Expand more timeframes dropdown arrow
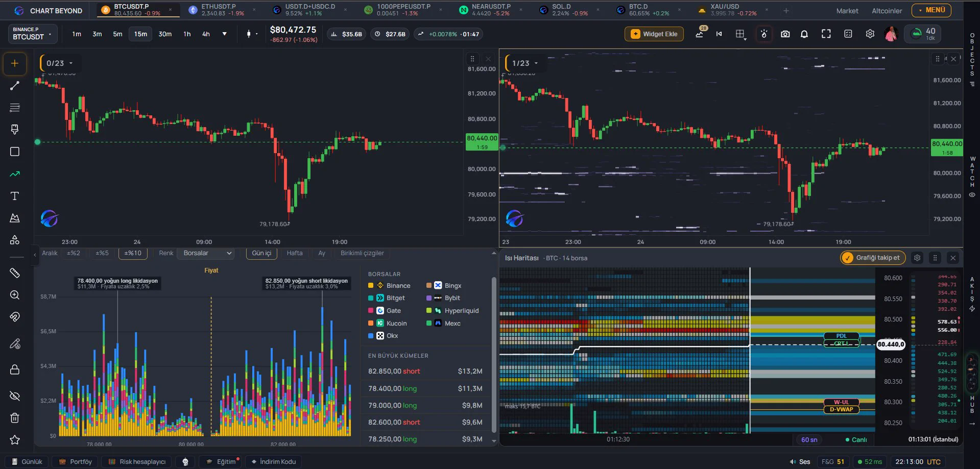The height and width of the screenshot is (469, 980). (x=225, y=34)
